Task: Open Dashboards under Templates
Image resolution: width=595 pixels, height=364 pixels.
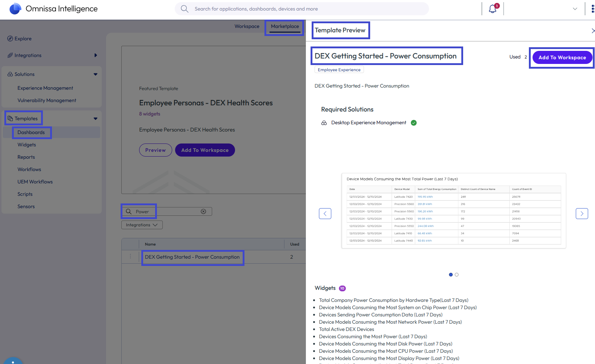Action: [31, 132]
